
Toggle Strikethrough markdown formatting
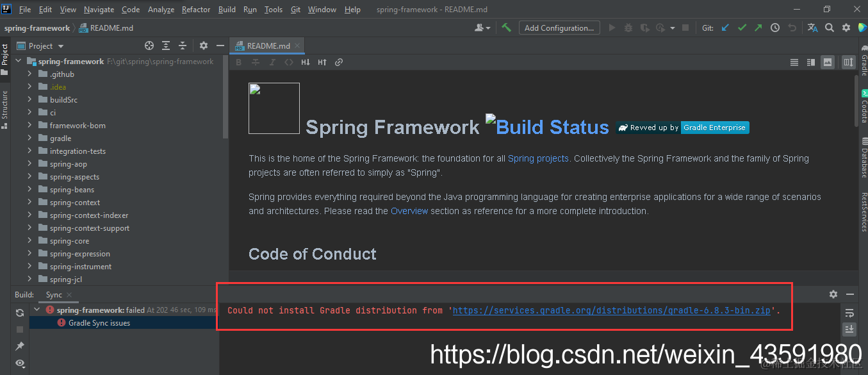[x=256, y=62]
